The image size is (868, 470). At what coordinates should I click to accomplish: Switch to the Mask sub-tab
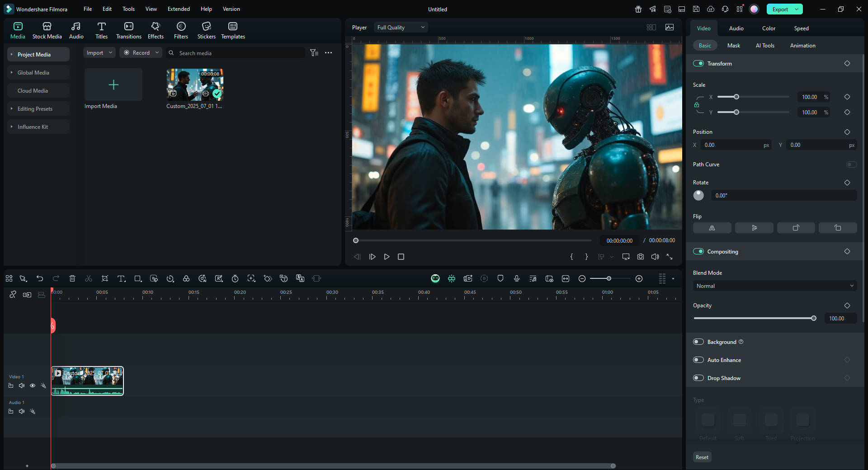coord(733,46)
